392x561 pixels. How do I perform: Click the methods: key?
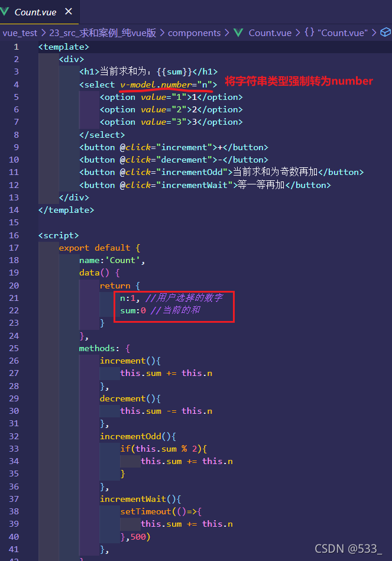[x=99, y=348]
